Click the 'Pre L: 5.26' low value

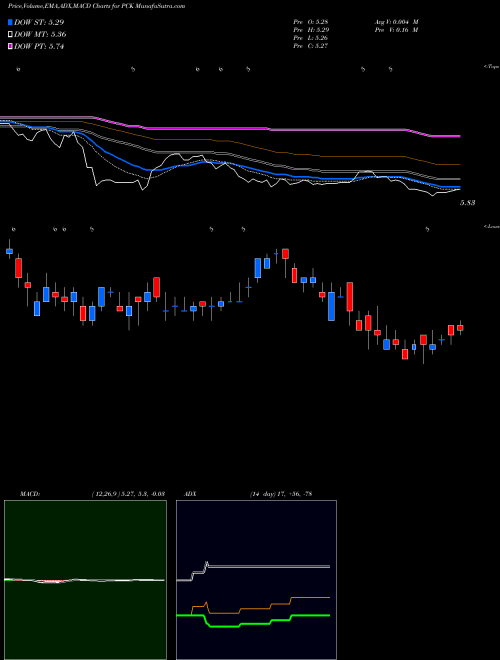(311, 38)
